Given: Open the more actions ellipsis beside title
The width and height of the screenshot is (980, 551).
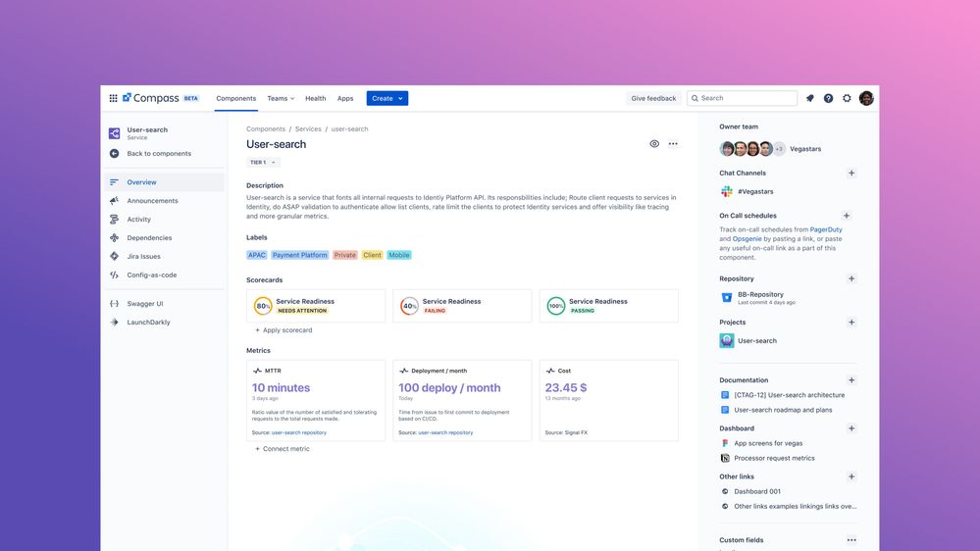Looking at the screenshot, I should click(x=673, y=144).
